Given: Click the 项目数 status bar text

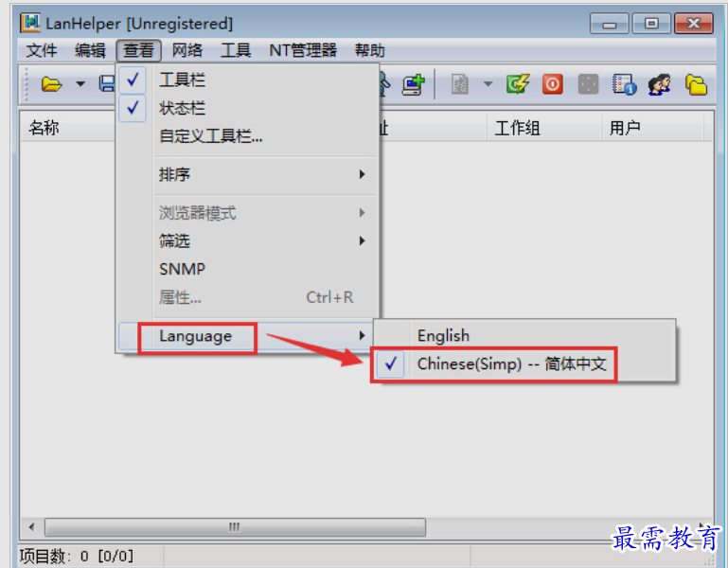Looking at the screenshot, I should click(x=76, y=556).
